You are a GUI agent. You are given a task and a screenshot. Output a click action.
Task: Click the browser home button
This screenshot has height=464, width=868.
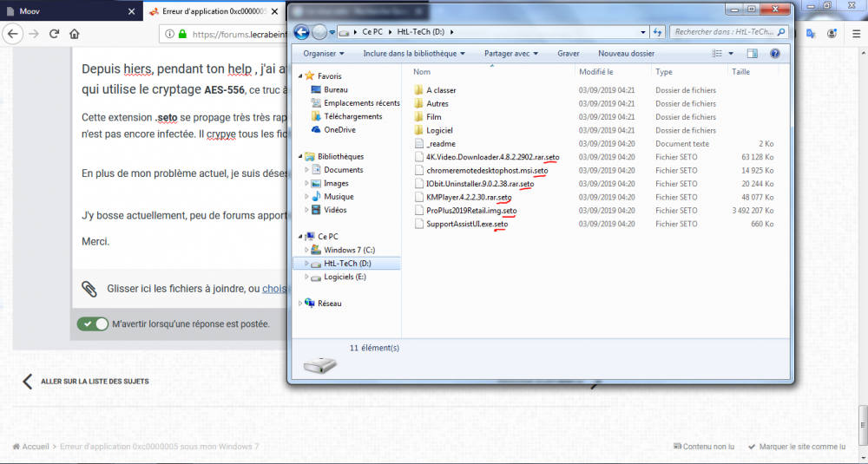(74, 34)
